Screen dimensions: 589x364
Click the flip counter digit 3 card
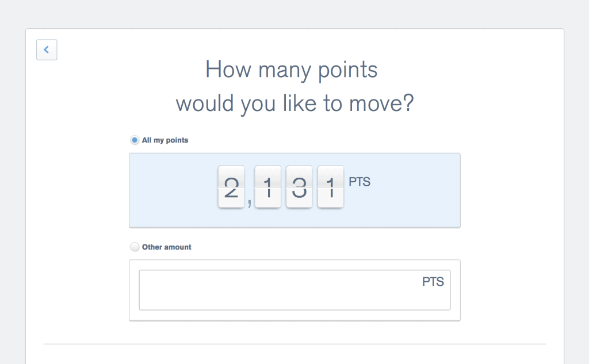click(x=299, y=187)
